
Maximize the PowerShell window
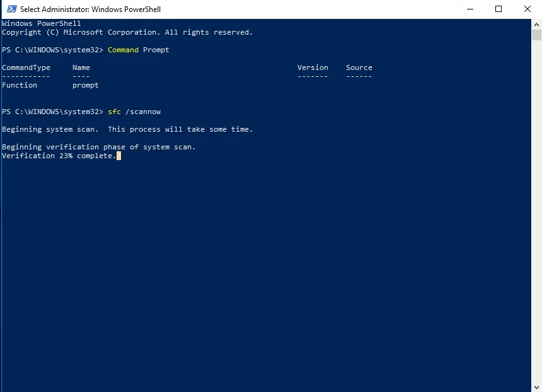tap(499, 9)
